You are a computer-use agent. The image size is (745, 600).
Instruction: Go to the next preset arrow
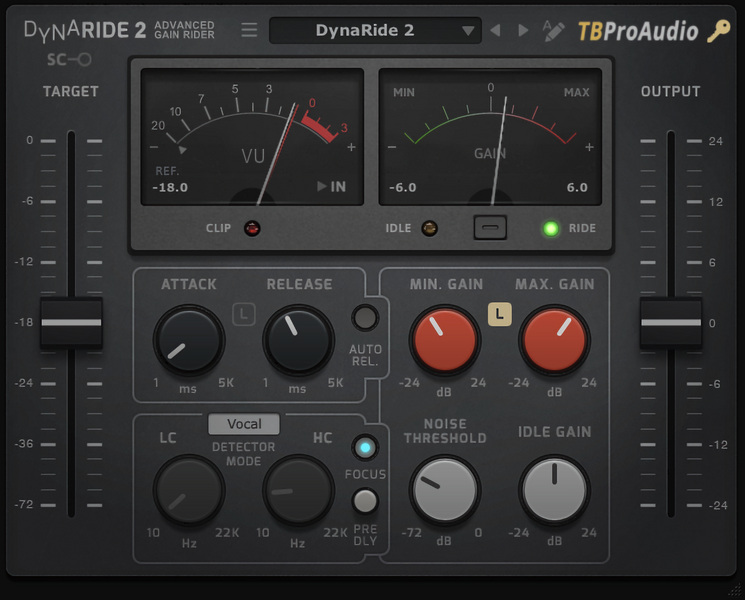pyautogui.click(x=523, y=31)
